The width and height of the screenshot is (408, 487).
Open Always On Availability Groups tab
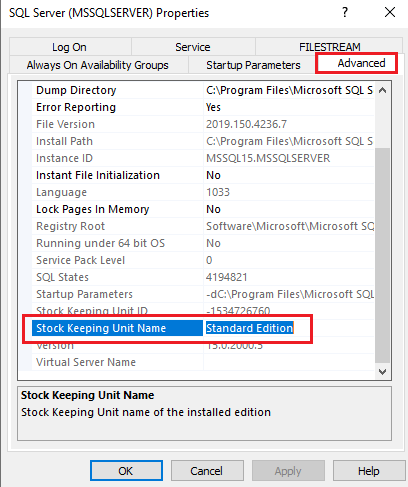coord(98,65)
